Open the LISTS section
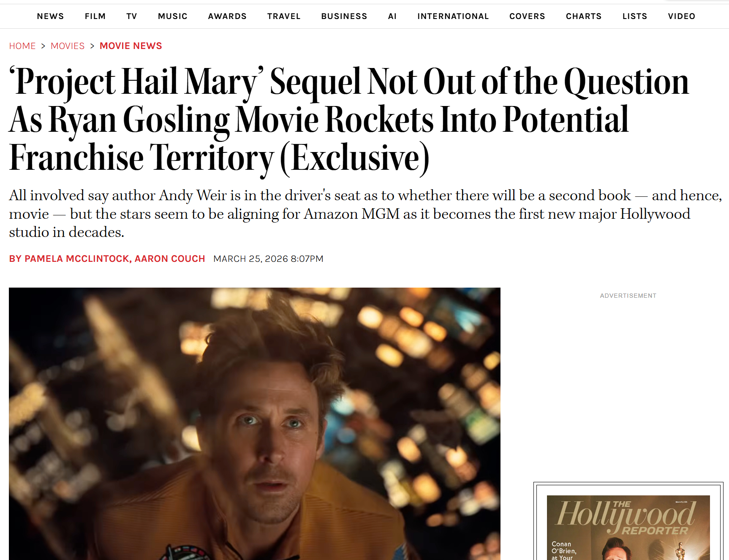The image size is (729, 560). click(x=635, y=16)
